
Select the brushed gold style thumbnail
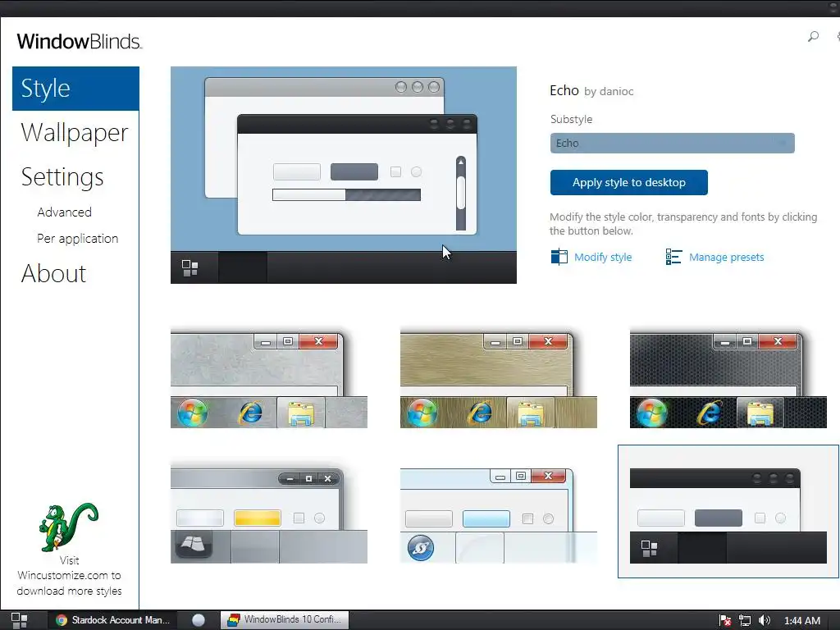[498, 379]
